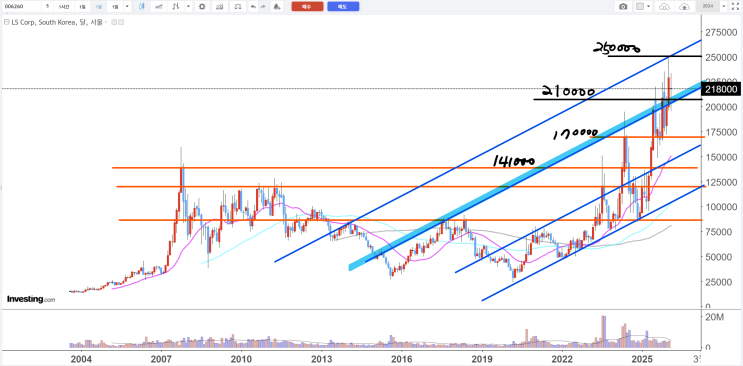
Task: Expand the dropdown next to 2024
Action: [723, 7]
